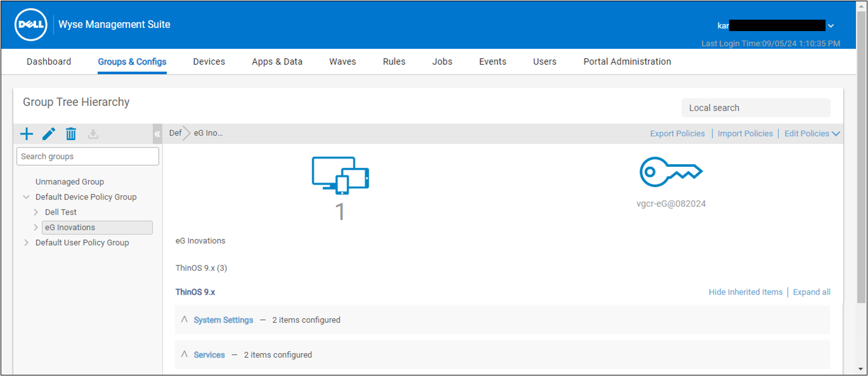Screen dimensions: 868x376
Task: Open the Services link
Action: (209, 355)
